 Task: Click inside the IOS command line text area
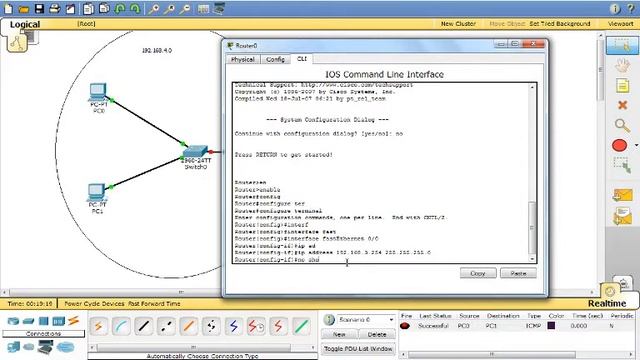pos(380,173)
